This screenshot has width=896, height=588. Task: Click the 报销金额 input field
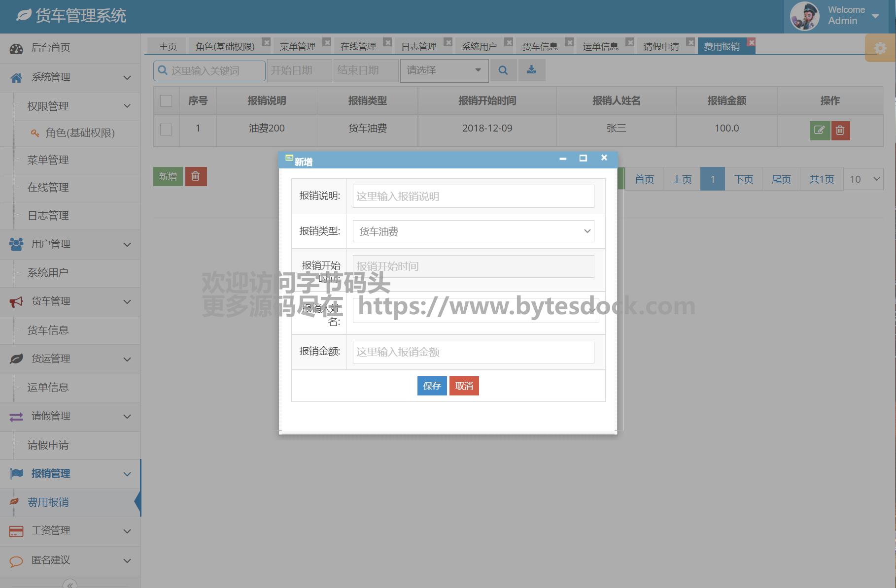coord(473,352)
